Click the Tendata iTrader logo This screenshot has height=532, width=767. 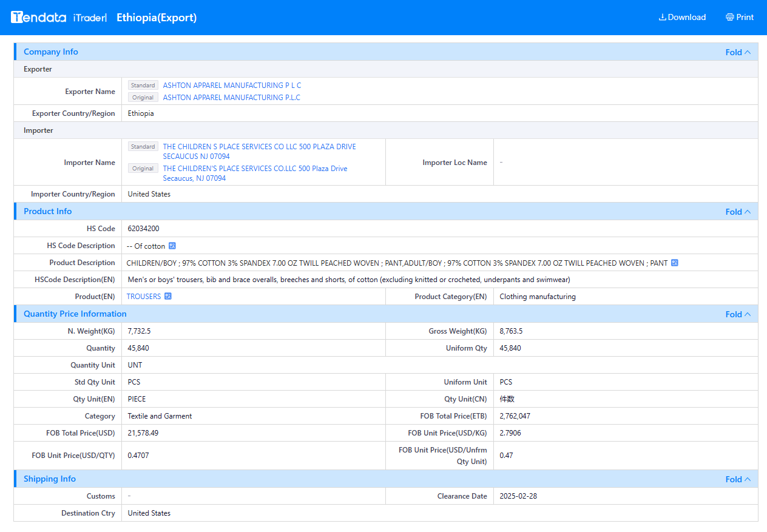tap(59, 18)
